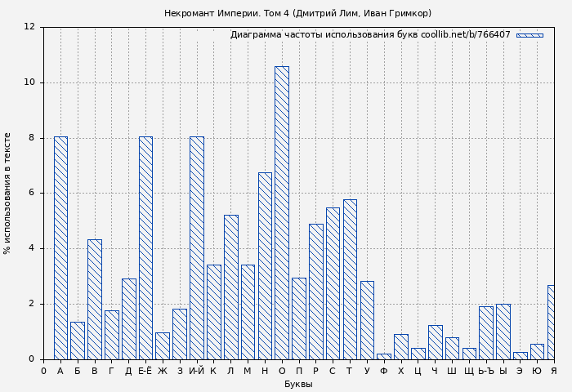Click the bar for letter Л

coord(230,287)
